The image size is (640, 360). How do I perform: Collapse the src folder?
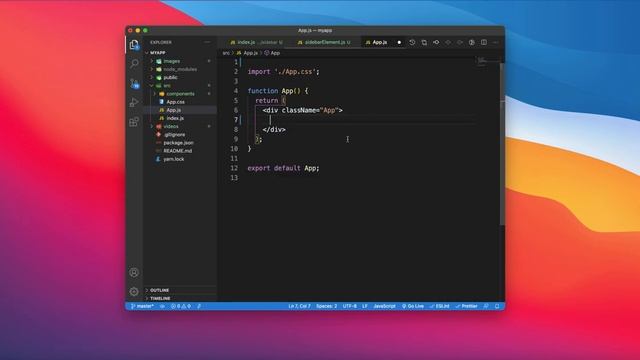click(x=180, y=85)
